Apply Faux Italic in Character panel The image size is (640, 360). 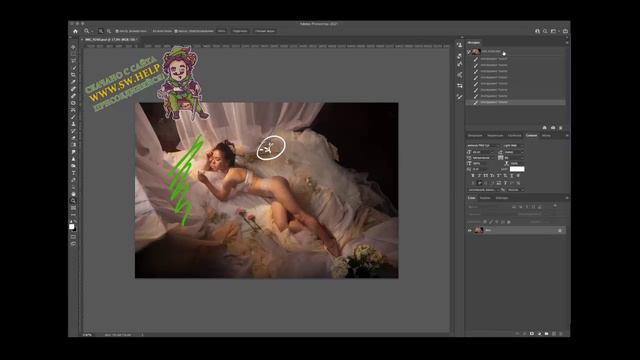(479, 176)
